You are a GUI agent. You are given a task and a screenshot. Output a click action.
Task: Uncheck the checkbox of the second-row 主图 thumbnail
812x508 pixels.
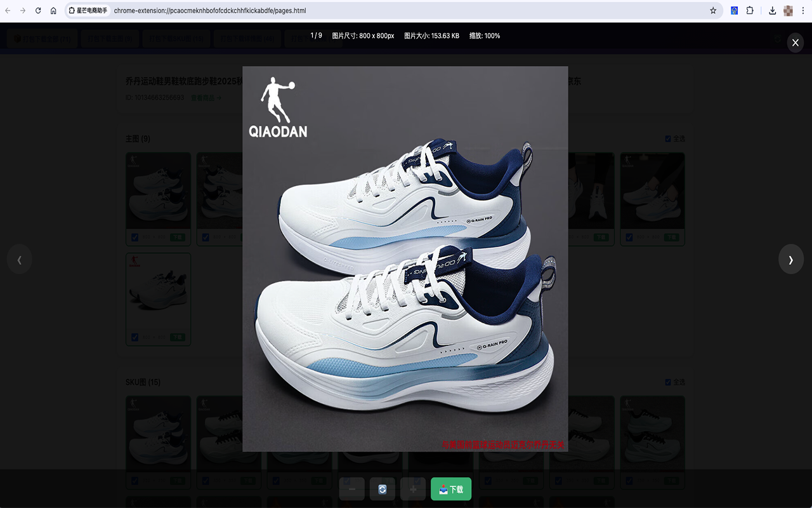click(134, 337)
